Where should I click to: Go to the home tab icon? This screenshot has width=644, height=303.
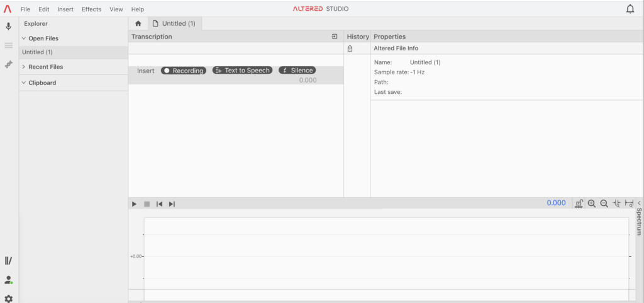tap(138, 23)
